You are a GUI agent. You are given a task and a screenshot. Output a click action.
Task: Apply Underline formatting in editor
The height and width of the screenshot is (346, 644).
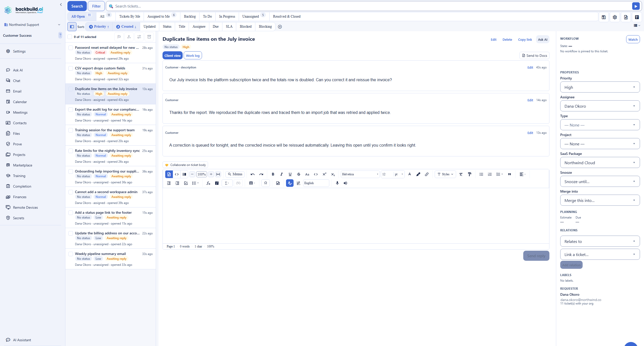point(290,174)
